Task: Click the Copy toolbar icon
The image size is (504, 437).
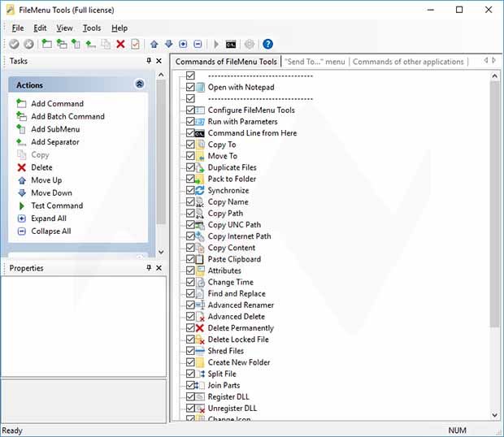Action: click(x=106, y=44)
